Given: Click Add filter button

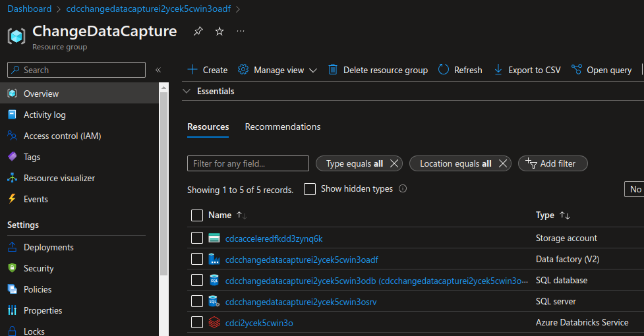Looking at the screenshot, I should [553, 163].
